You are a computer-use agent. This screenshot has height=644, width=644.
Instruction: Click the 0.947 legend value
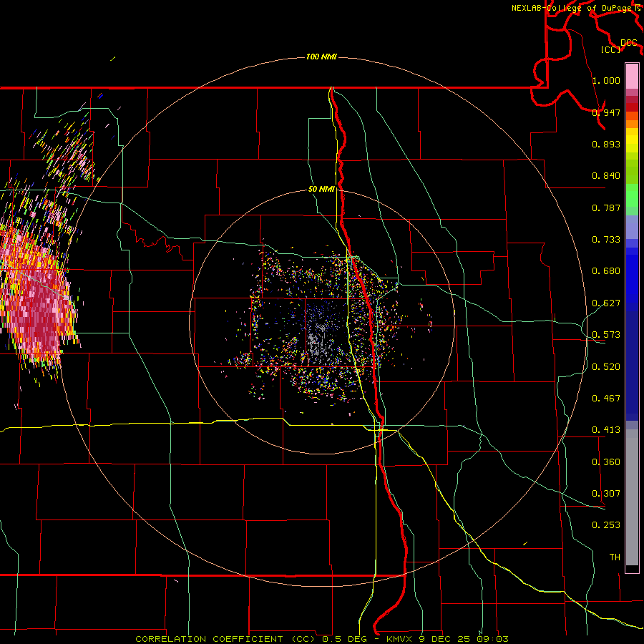coord(606,112)
